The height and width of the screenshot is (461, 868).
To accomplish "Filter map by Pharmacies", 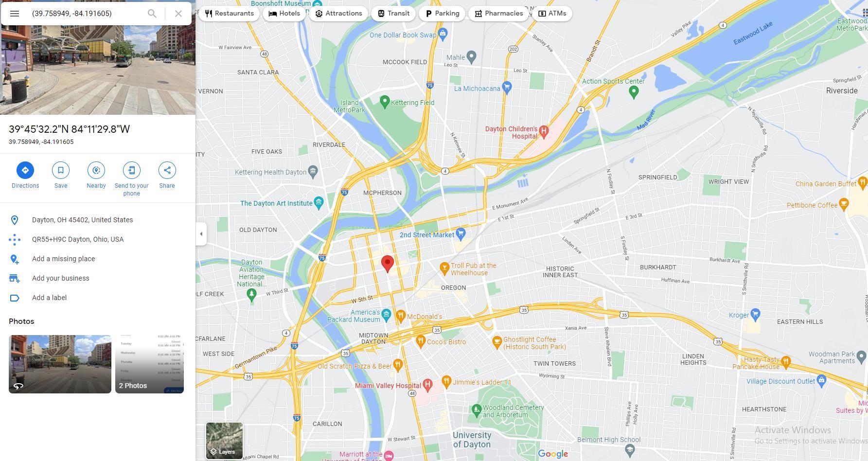I will click(499, 14).
